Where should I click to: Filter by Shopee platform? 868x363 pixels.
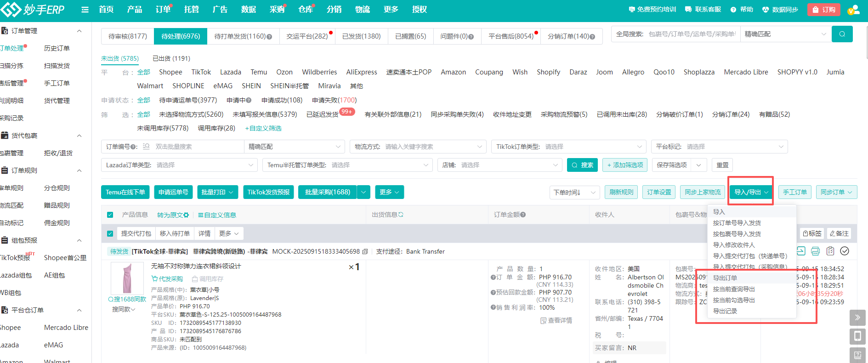[x=170, y=72]
